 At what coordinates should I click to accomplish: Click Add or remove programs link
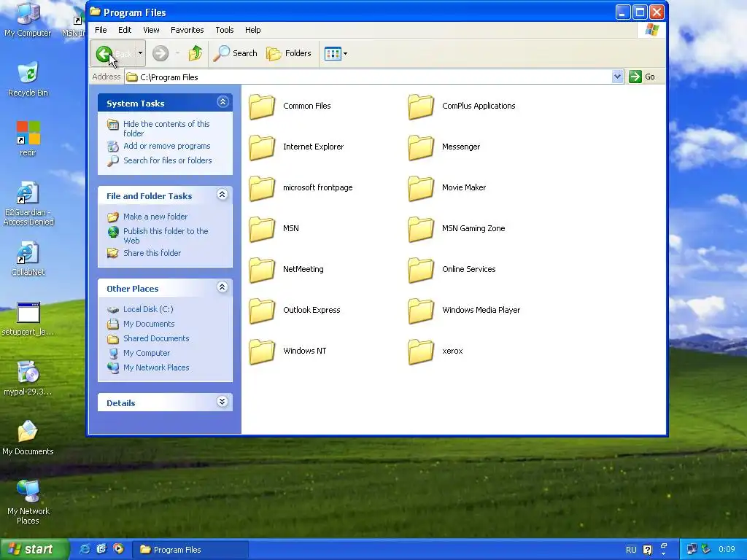(167, 146)
